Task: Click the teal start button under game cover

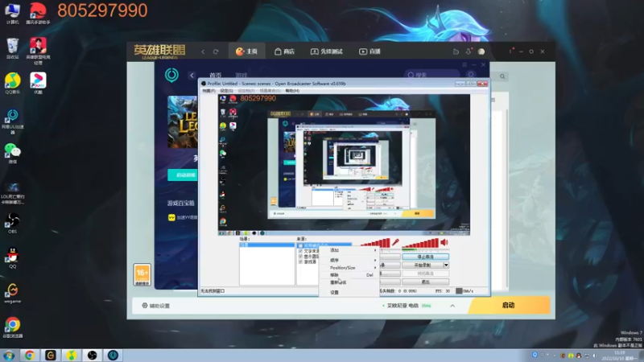Action: (x=183, y=175)
